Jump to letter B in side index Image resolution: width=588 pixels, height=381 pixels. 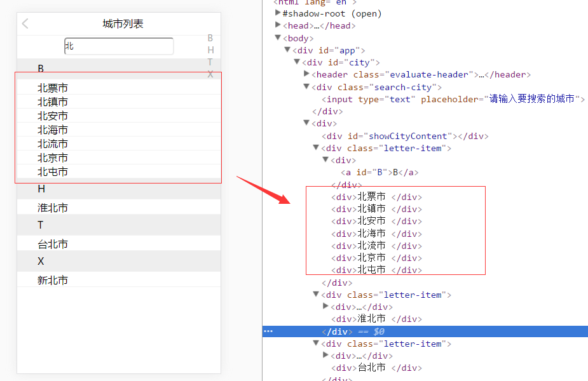[x=210, y=38]
